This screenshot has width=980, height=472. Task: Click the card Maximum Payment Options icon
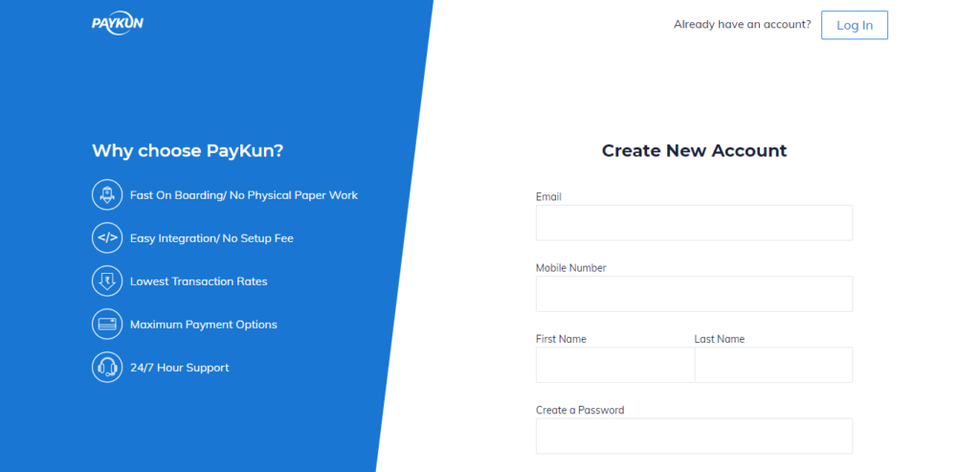click(107, 324)
